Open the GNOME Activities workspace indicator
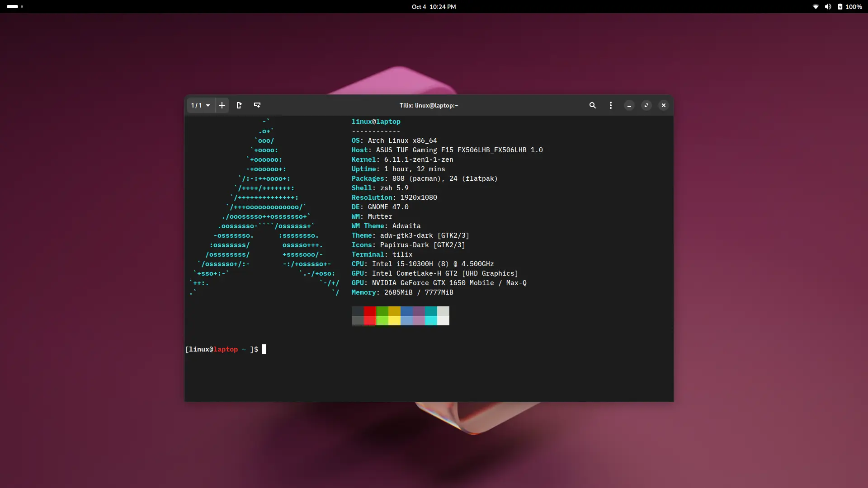 point(15,6)
